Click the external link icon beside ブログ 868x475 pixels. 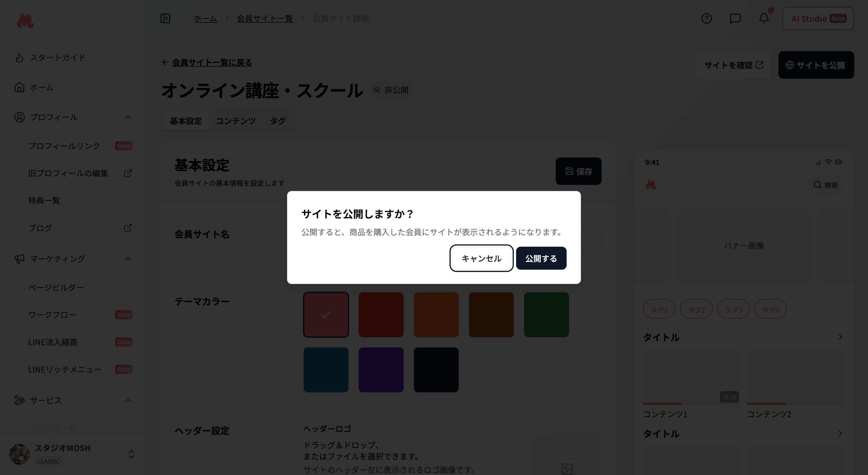pos(128,227)
